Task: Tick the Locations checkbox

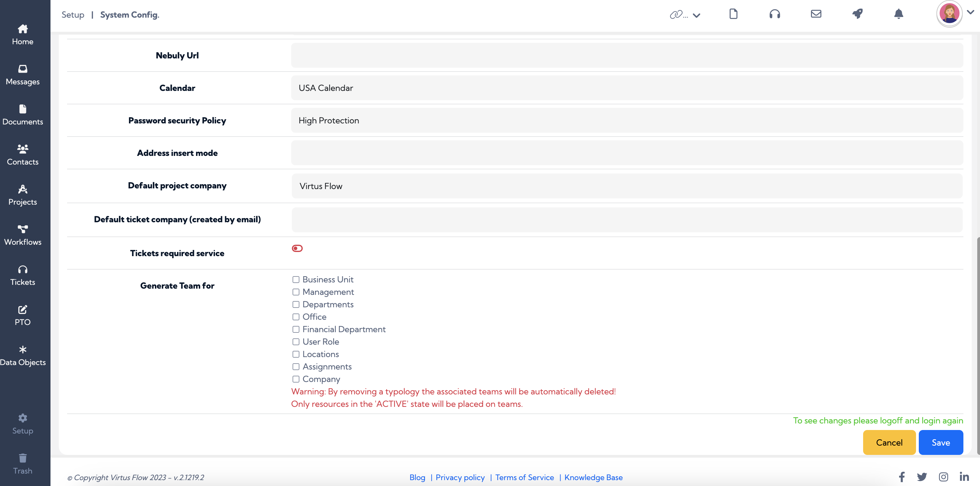Action: point(296,354)
